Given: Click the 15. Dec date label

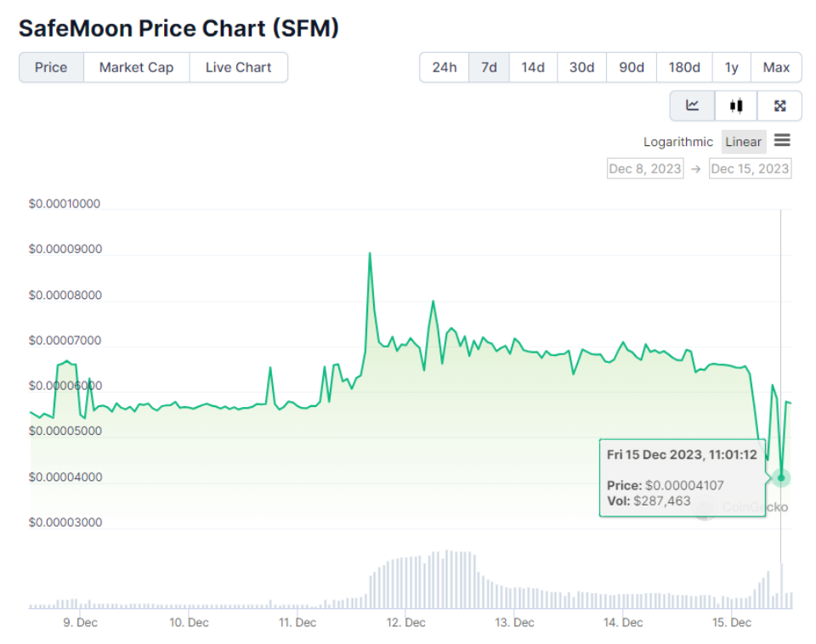Looking at the screenshot, I should 732,623.
